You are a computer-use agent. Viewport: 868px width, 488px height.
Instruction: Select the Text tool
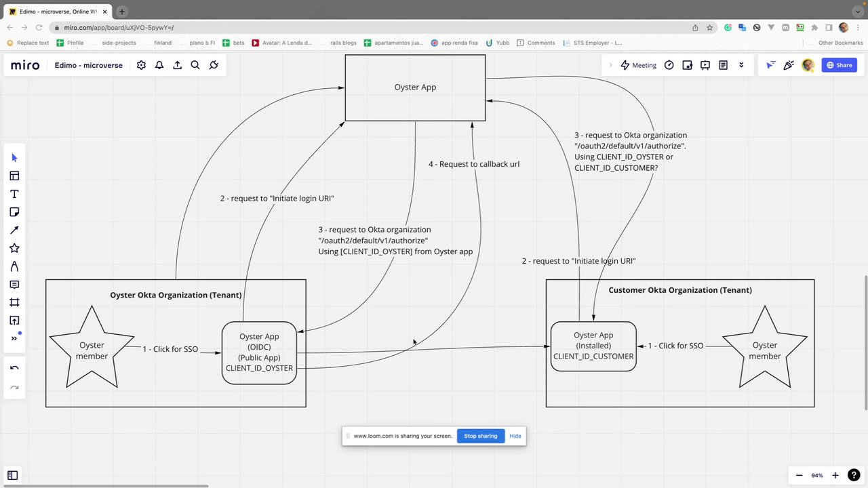click(14, 195)
